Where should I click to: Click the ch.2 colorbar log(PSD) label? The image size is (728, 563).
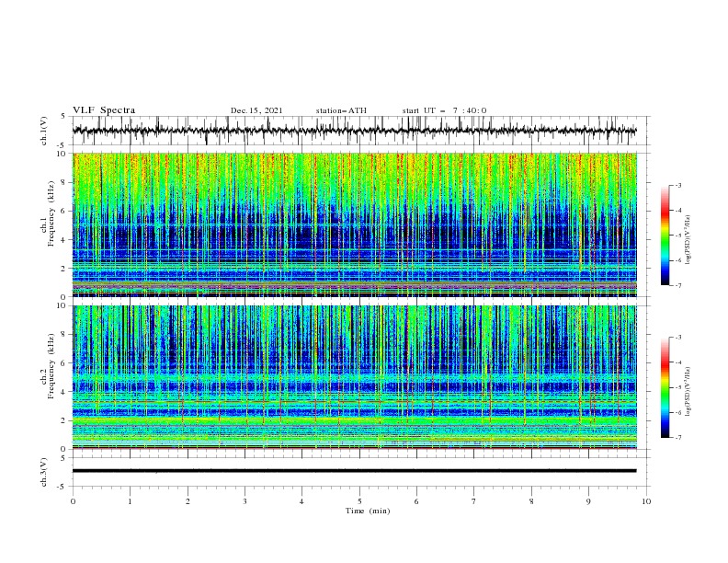(x=688, y=391)
